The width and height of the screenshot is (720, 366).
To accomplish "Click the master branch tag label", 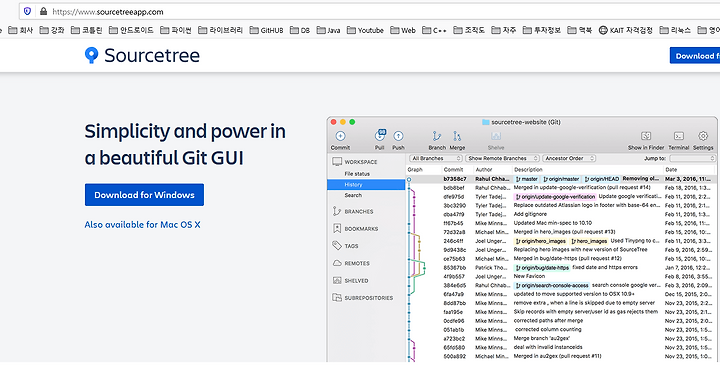I will click(x=527, y=179).
